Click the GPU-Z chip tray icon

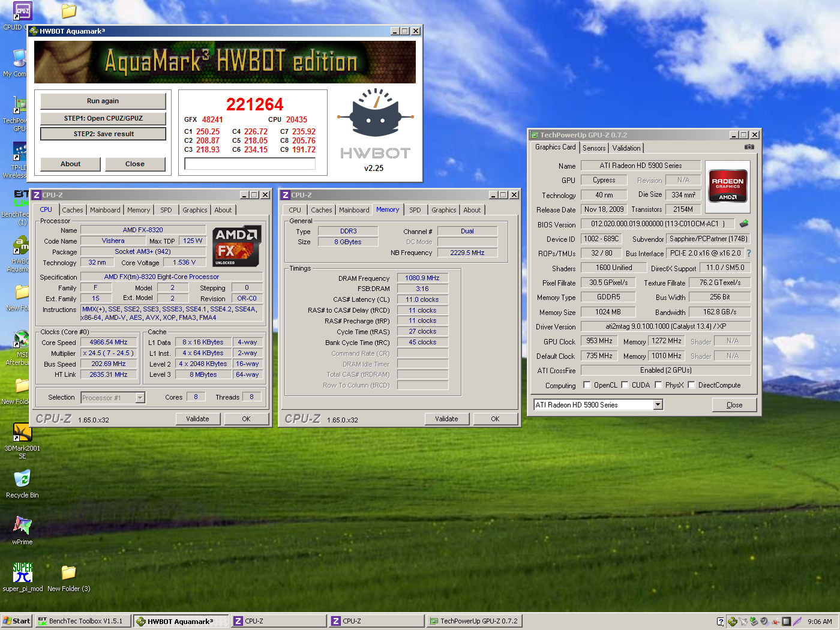coord(786,622)
